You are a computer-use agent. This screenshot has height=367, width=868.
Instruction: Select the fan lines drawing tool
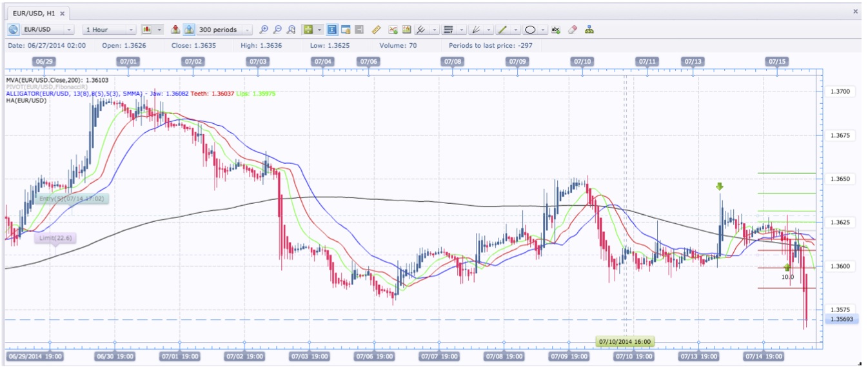(476, 30)
